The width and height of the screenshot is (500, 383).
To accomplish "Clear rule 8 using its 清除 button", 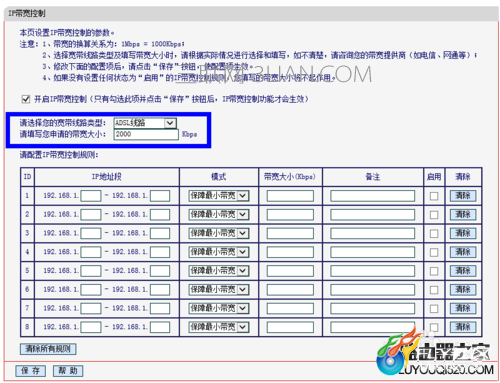I will pos(463,327).
